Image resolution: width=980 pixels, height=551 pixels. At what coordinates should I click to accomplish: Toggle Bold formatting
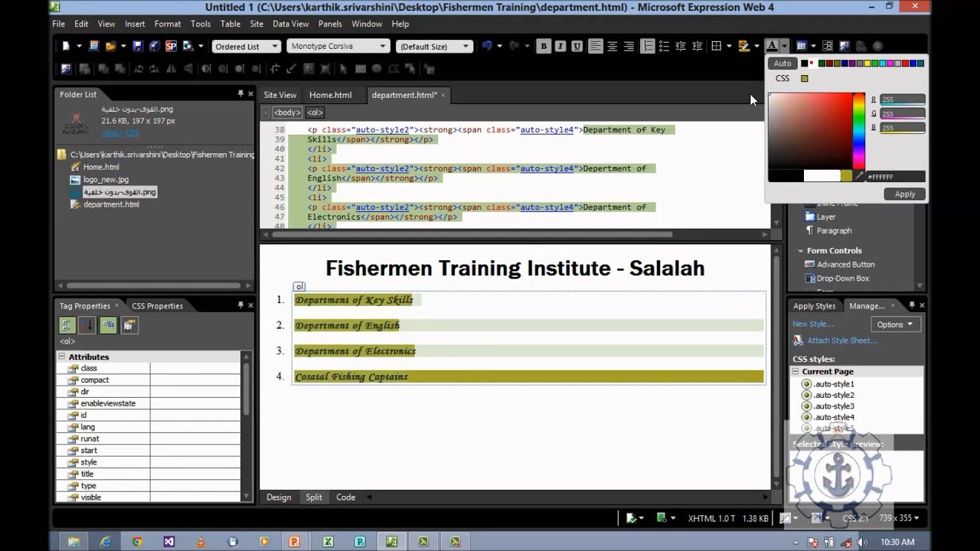(x=544, y=46)
